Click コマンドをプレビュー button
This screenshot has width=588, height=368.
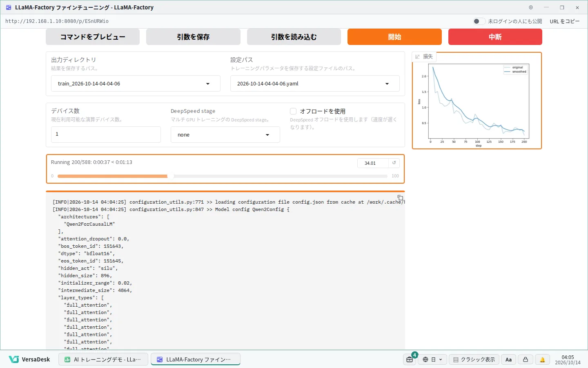pos(93,37)
